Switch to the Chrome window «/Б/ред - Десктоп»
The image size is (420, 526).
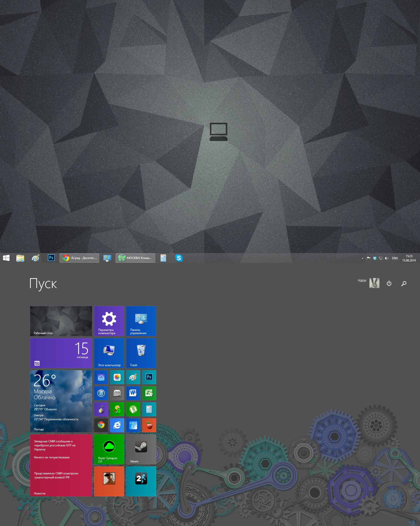point(79,258)
